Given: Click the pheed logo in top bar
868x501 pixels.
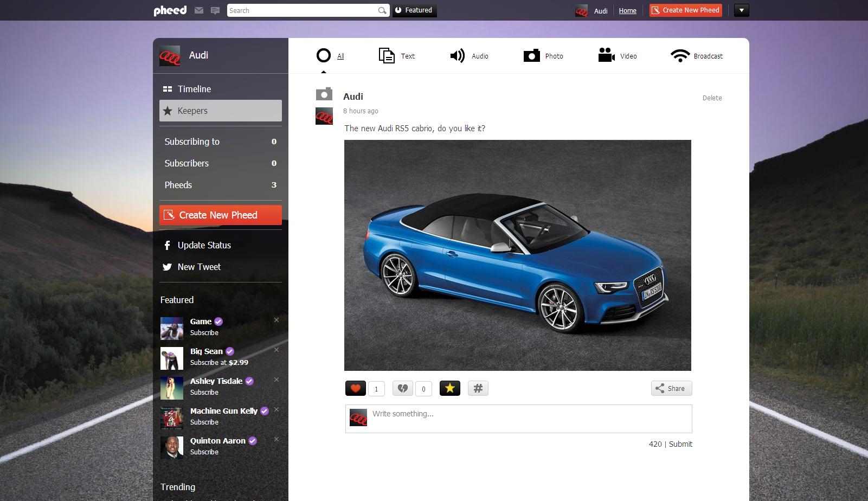Looking at the screenshot, I should (170, 10).
